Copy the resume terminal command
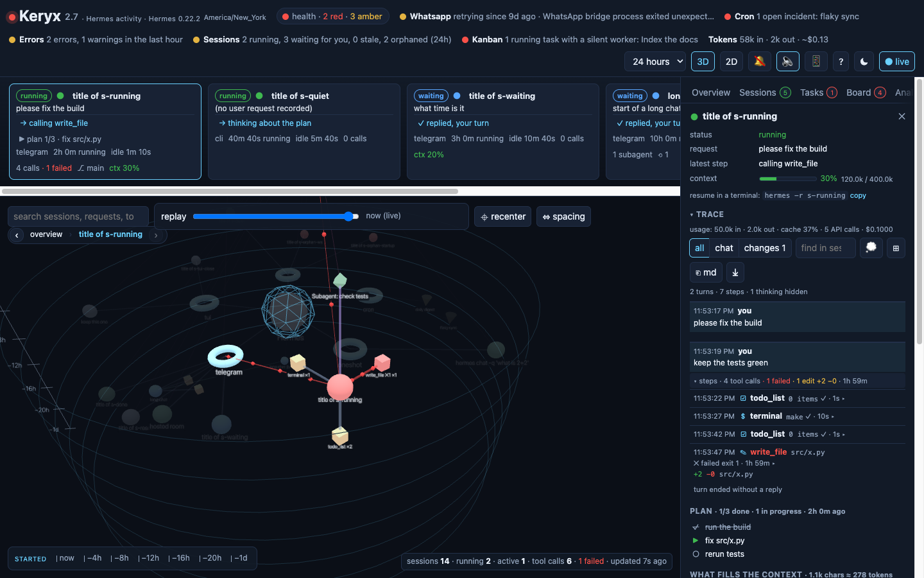This screenshot has width=924, height=578. (x=858, y=195)
